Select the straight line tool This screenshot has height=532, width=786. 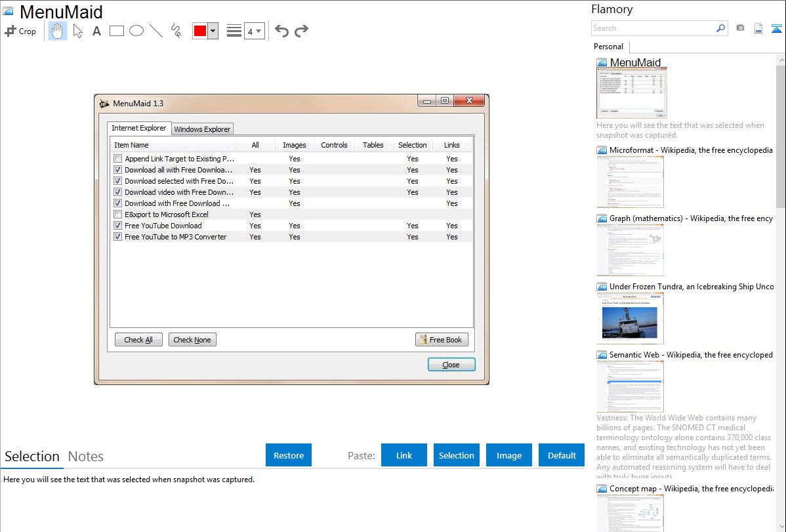pyautogui.click(x=156, y=31)
